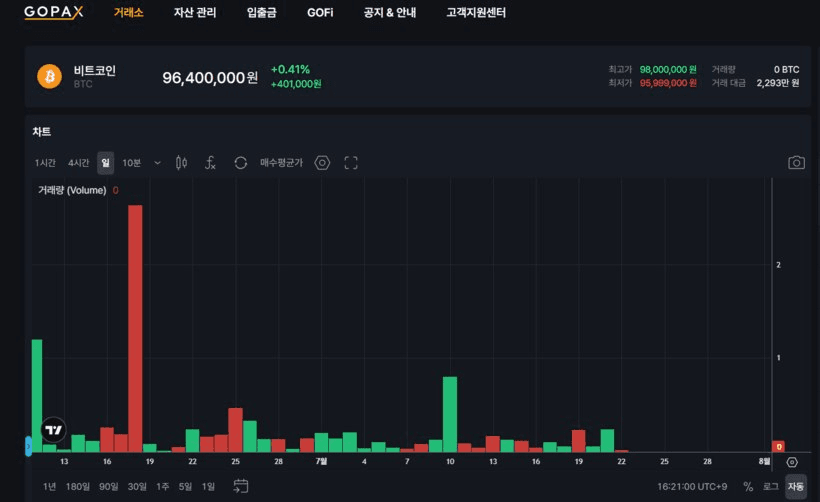This screenshot has height=502, width=820.
Task: Toggle percent scale mode
Action: [x=748, y=486]
